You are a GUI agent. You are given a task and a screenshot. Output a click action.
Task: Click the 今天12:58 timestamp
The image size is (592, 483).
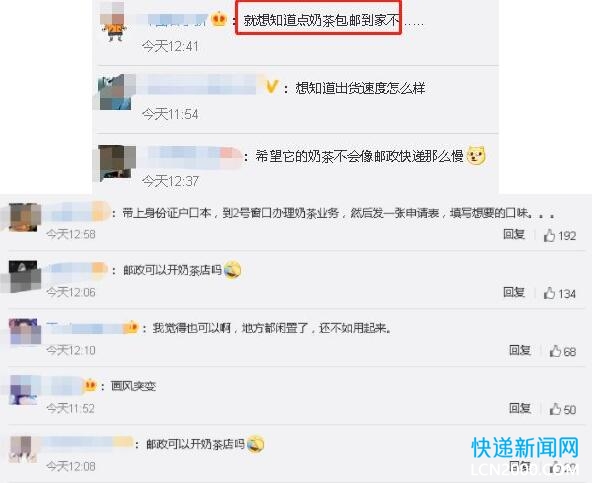[x=71, y=234]
